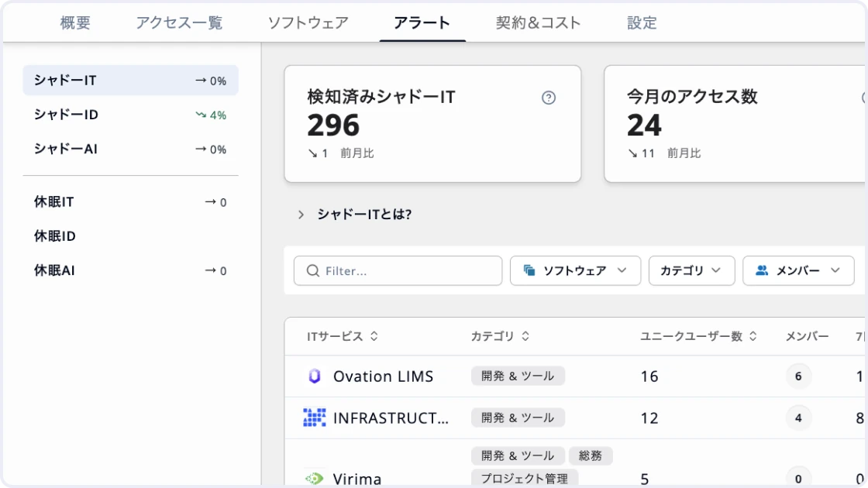The height and width of the screenshot is (488, 868).
Task: Open the メンバー filter dropdown
Action: [x=798, y=270]
